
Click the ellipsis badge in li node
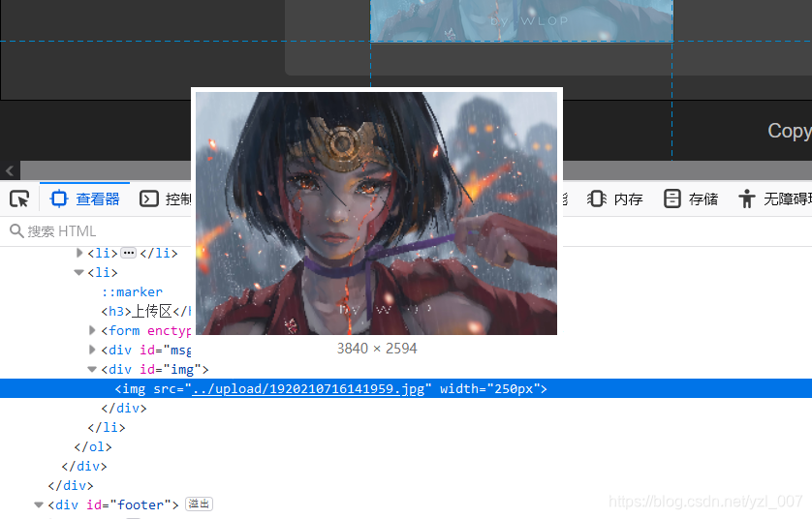tap(129, 253)
